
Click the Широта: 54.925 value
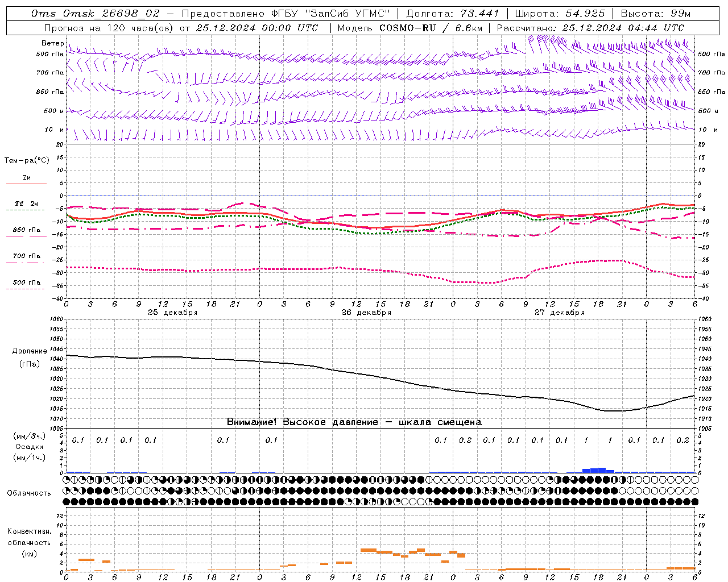[561, 13]
